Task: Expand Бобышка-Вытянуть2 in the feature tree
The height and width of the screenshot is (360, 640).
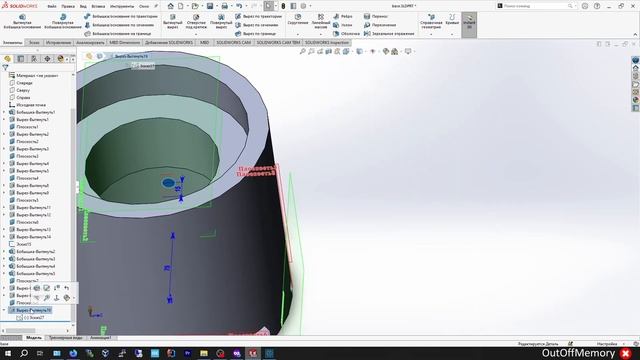Action: tap(4, 251)
